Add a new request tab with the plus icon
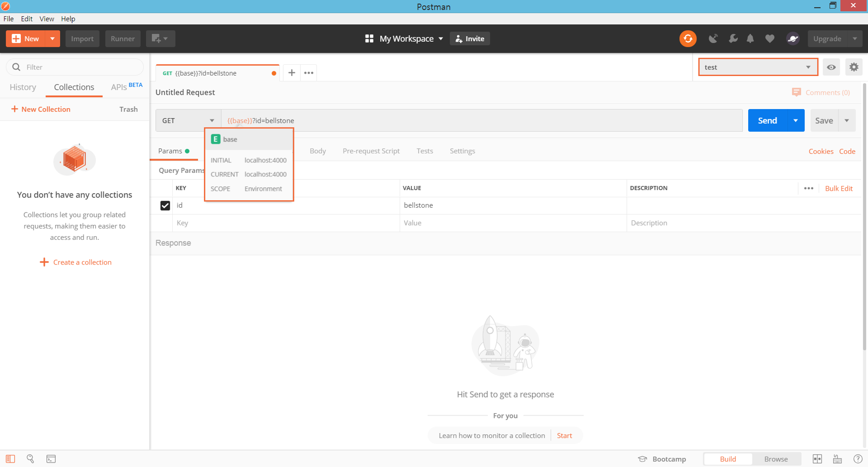This screenshot has height=467, width=868. [x=292, y=73]
